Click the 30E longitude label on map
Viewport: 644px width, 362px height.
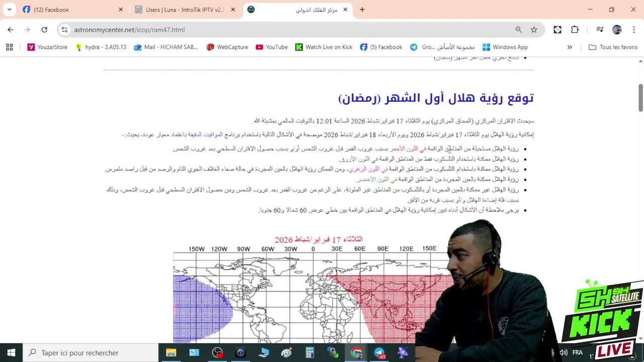(337, 249)
